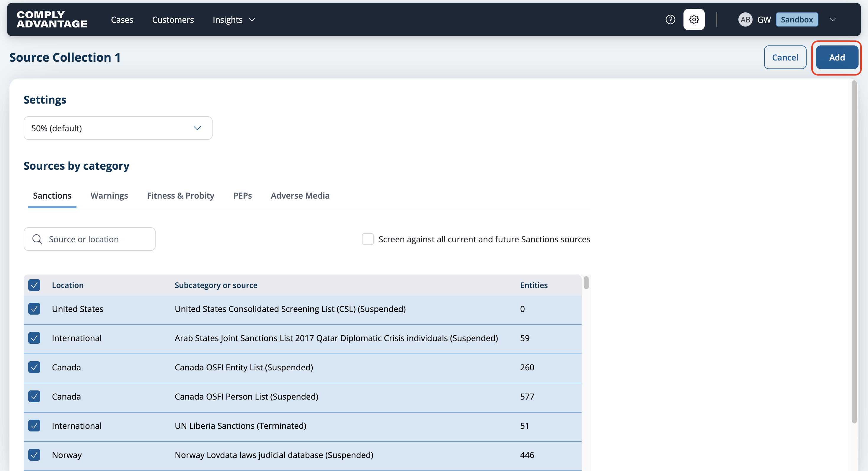Switch to the Fitness & Probity tab
Image resolution: width=868 pixels, height=471 pixels.
181,195
